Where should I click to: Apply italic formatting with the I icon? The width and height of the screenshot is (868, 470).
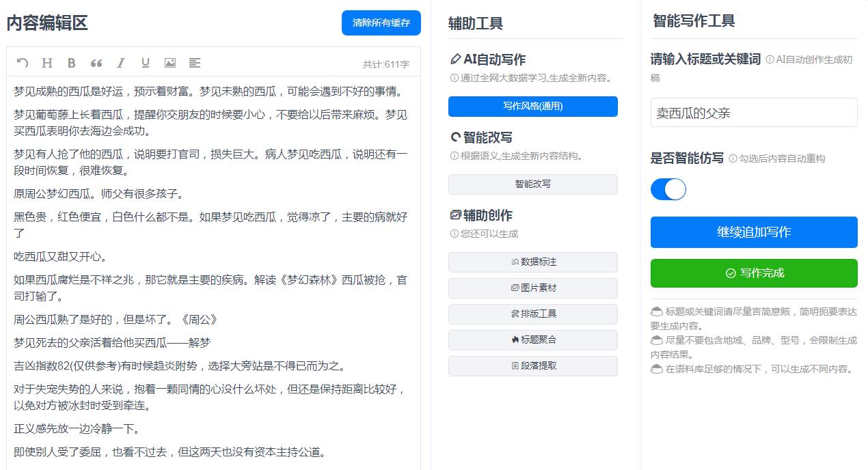pyautogui.click(x=120, y=63)
